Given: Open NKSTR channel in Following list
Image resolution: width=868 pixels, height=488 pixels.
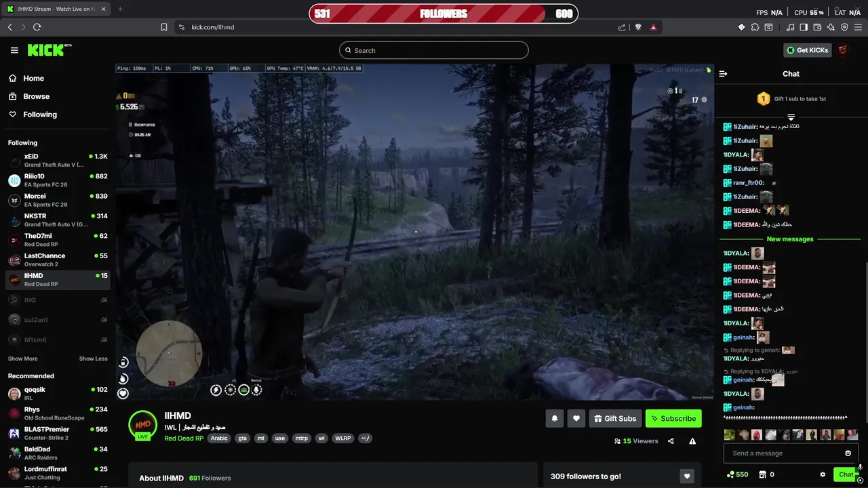Looking at the screenshot, I should pos(58,220).
